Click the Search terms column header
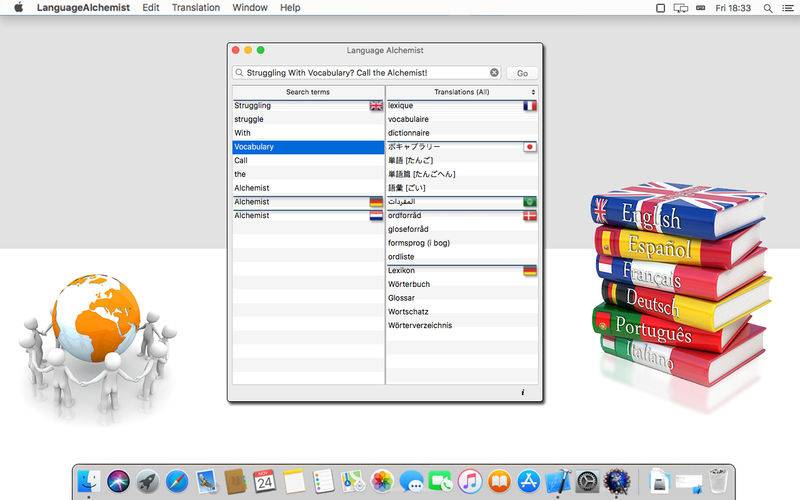The image size is (800, 500). pyautogui.click(x=308, y=92)
